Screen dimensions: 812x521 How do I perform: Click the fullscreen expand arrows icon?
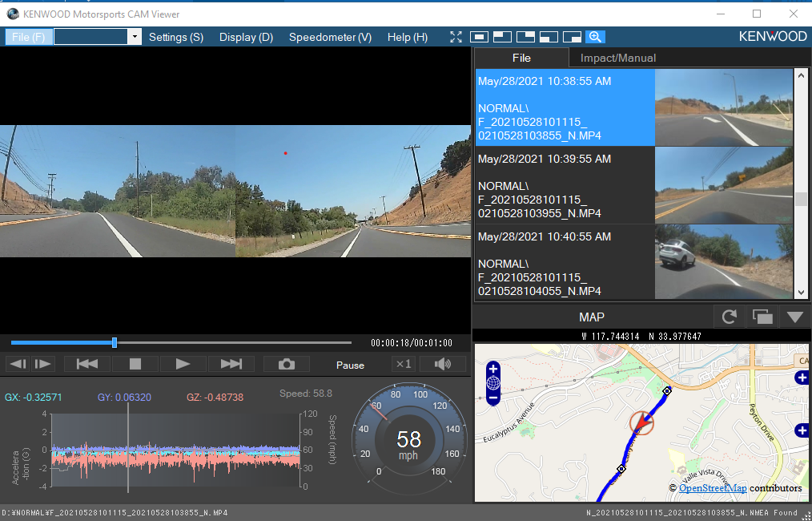coord(456,37)
